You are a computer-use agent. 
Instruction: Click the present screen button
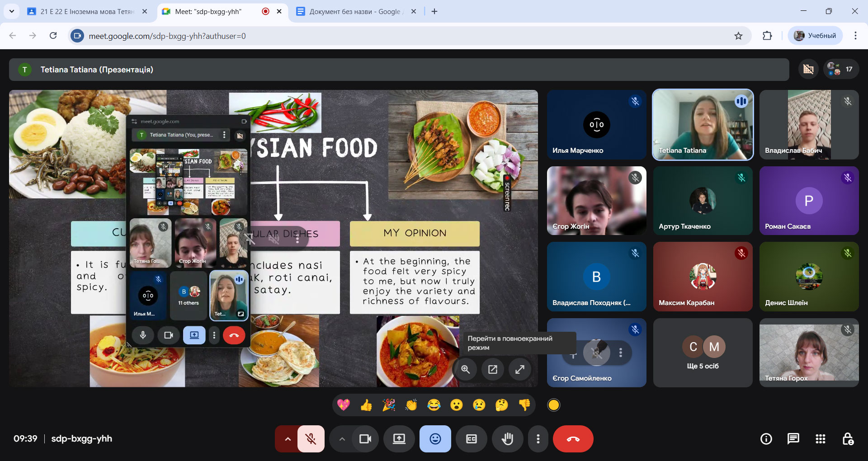pyautogui.click(x=399, y=439)
